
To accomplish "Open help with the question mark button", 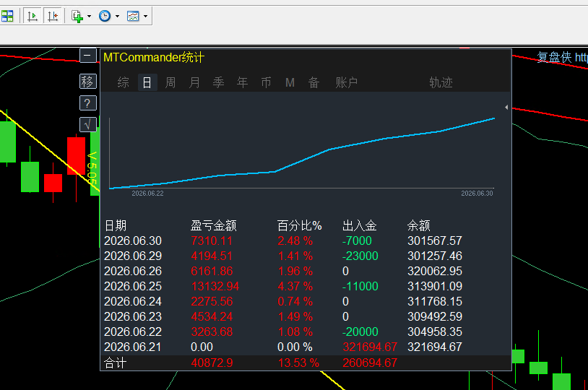I will tap(88, 103).
